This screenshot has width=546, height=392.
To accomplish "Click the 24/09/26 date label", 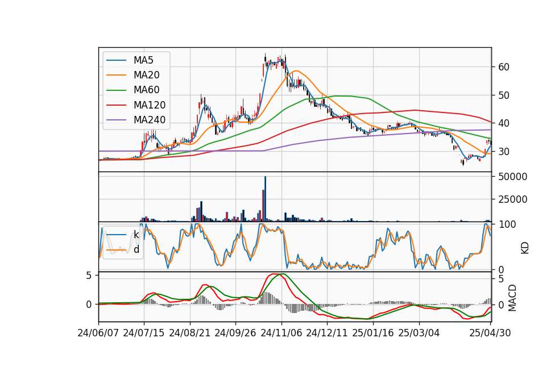I will pos(235,333).
